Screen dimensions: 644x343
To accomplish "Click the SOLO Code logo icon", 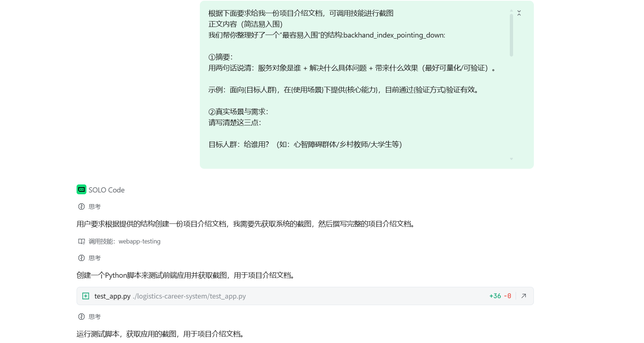I will click(81, 190).
